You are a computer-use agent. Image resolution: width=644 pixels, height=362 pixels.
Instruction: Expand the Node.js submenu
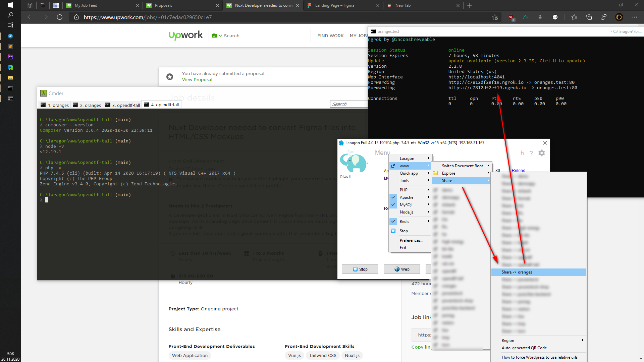pyautogui.click(x=410, y=212)
